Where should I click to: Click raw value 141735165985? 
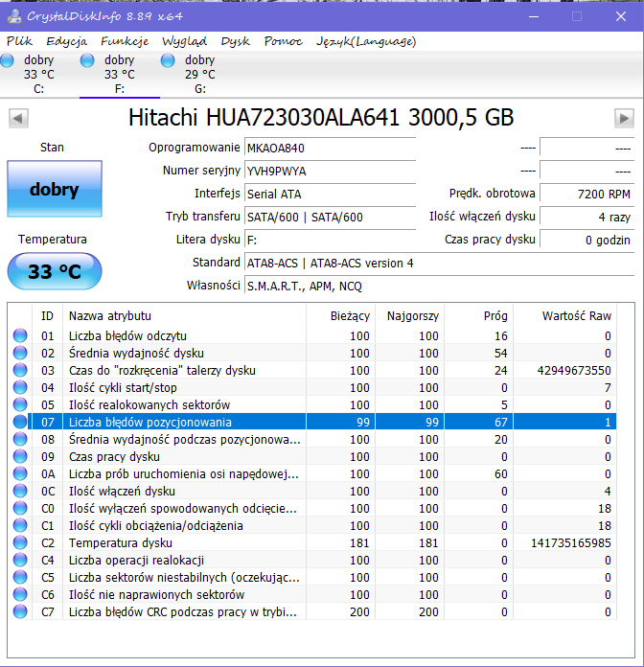(x=571, y=542)
